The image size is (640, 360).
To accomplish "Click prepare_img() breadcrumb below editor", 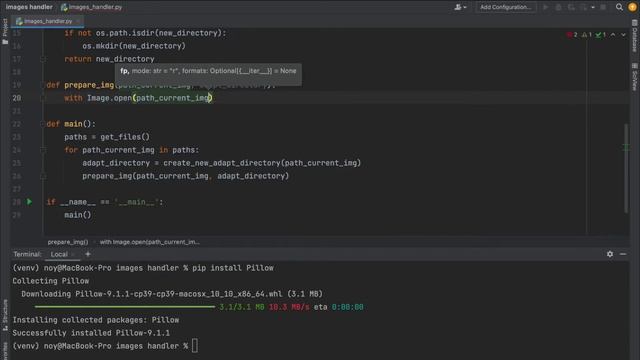I will pos(68,242).
